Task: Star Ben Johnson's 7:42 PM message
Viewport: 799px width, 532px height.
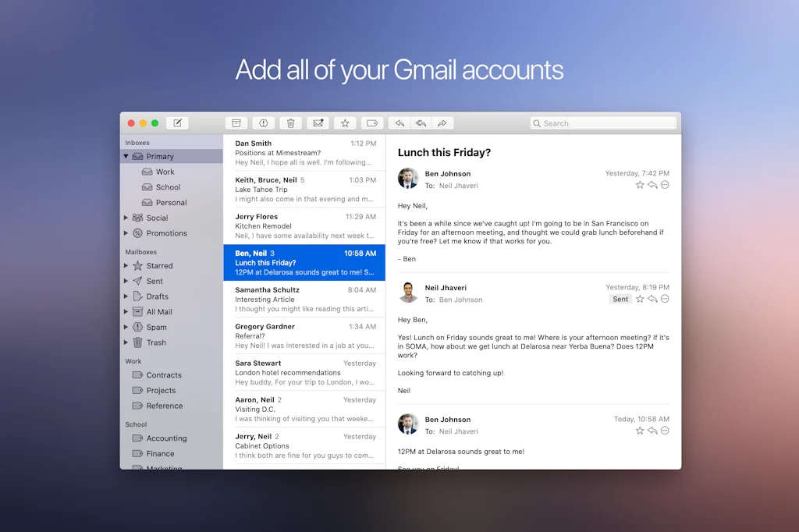Action: (x=640, y=185)
